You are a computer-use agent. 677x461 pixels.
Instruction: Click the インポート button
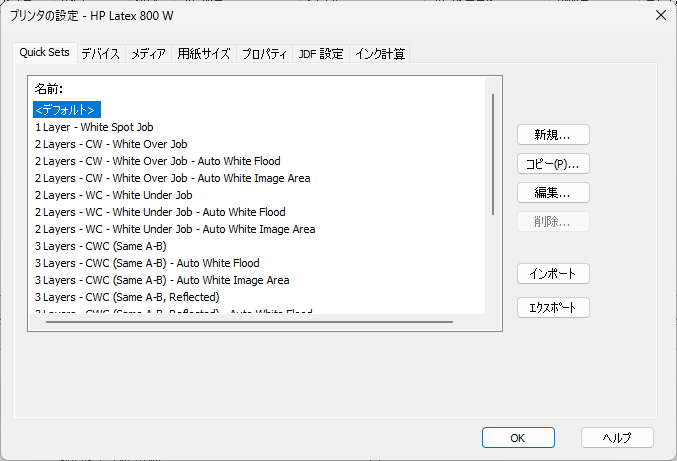pos(553,274)
